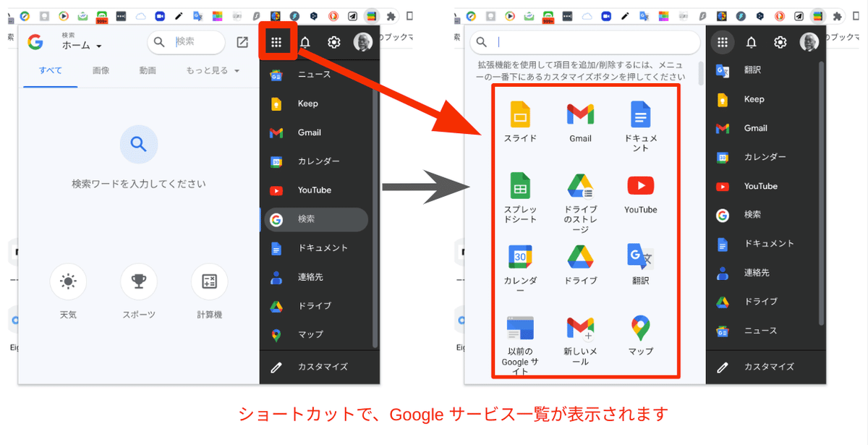Switch to すべて tab
This screenshot has height=445, width=868.
51,70
